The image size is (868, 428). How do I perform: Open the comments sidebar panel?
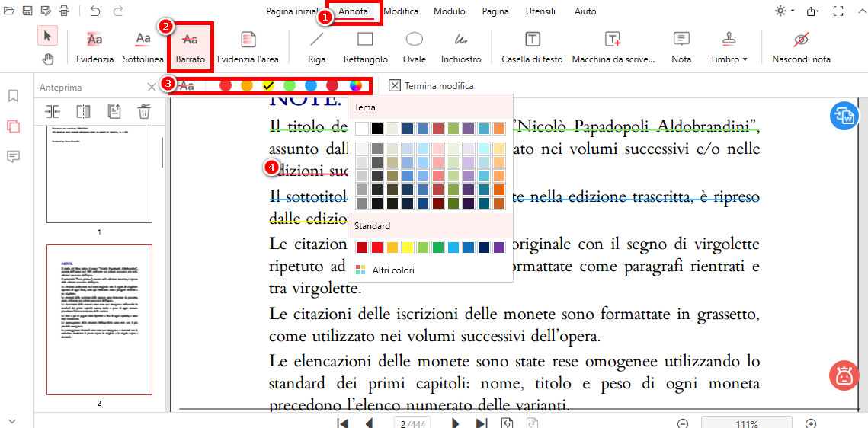coord(13,156)
